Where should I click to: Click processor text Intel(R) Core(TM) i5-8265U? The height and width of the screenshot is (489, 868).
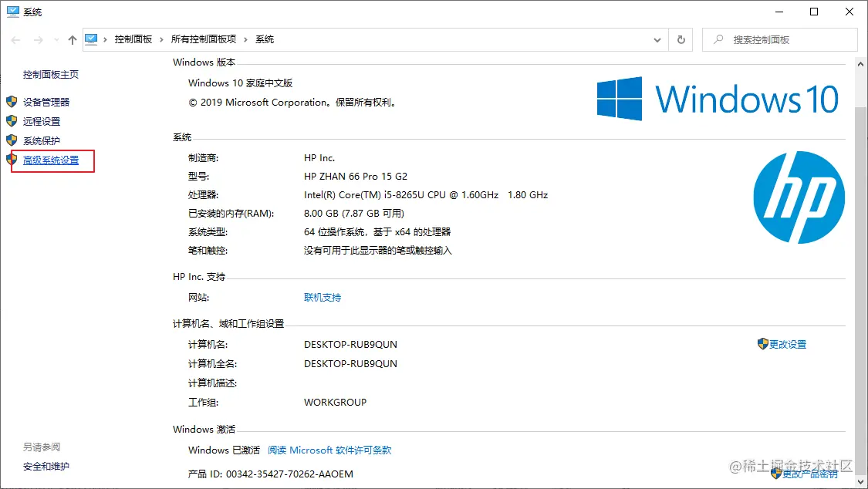point(426,195)
